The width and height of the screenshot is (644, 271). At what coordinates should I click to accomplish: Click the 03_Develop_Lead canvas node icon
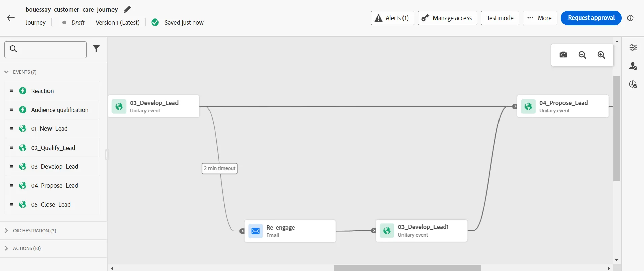coord(119,106)
